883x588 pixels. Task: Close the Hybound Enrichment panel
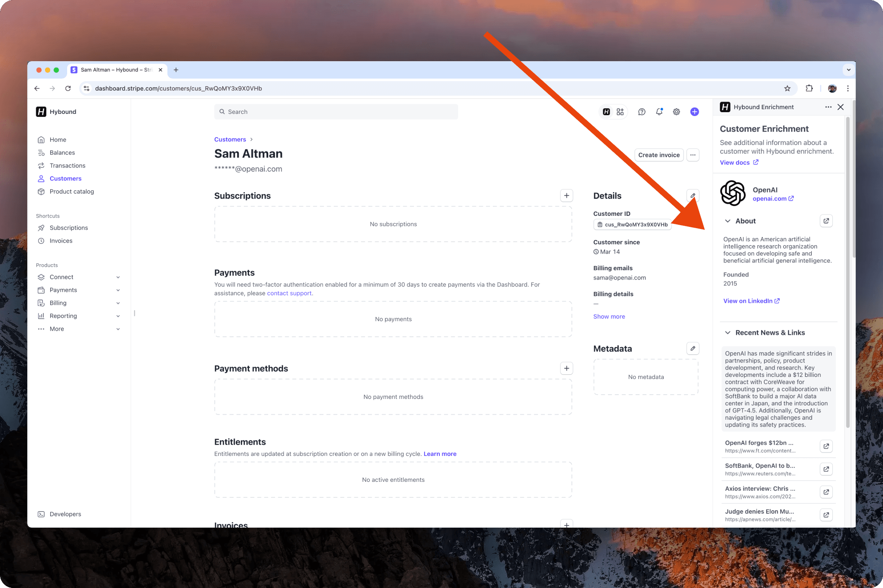pos(841,107)
